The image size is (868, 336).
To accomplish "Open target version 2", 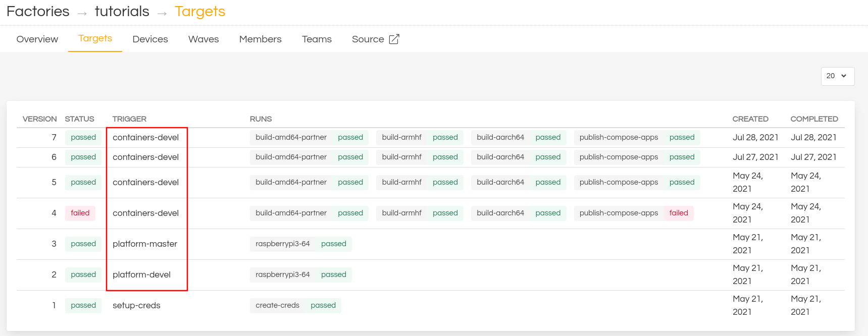I will pyautogui.click(x=54, y=274).
